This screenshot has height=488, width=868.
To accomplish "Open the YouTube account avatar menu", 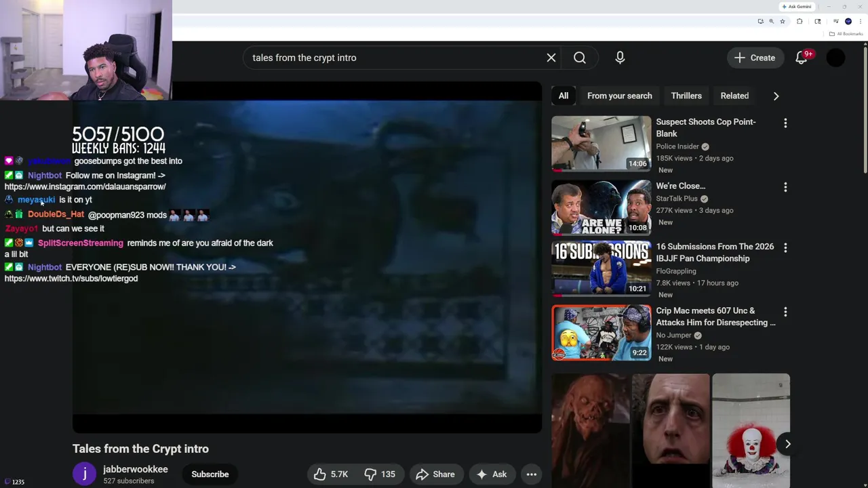I will pyautogui.click(x=835, y=58).
